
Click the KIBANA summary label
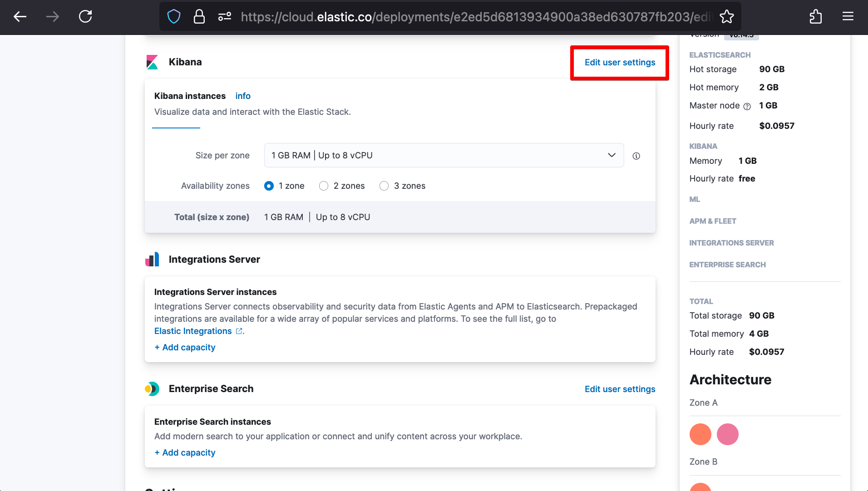pyautogui.click(x=703, y=146)
